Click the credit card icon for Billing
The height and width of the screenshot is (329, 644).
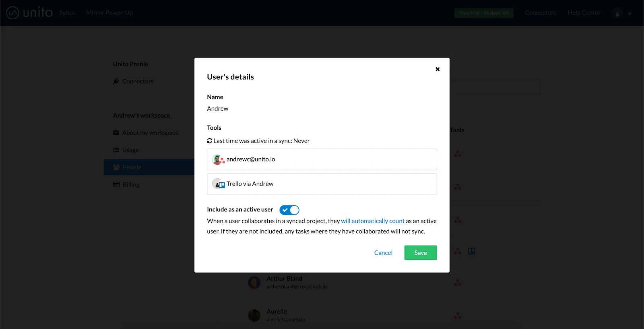(x=116, y=184)
